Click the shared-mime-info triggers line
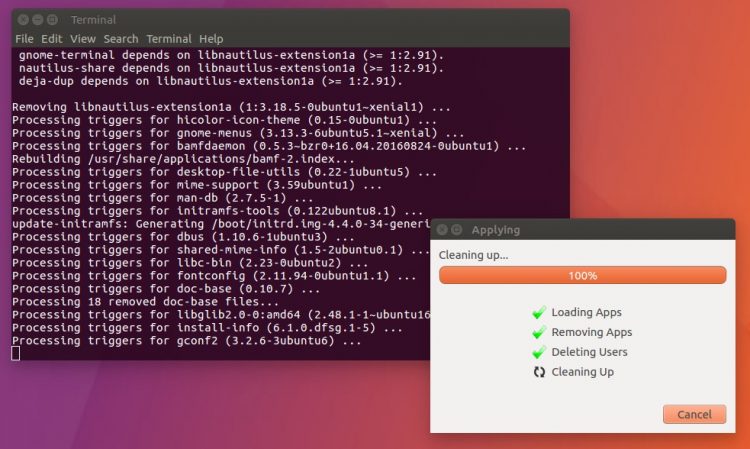Image resolution: width=750 pixels, height=449 pixels. pyautogui.click(x=221, y=250)
